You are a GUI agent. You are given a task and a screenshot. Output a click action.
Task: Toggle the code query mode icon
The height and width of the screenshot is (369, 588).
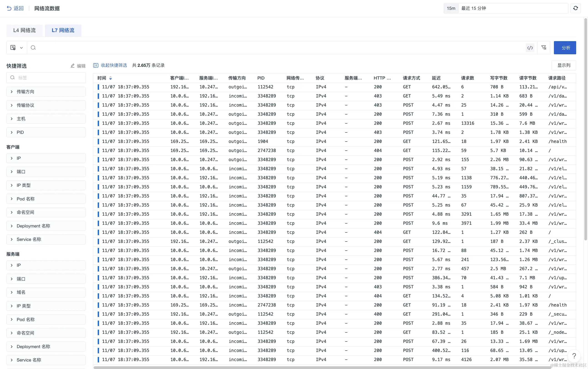coord(530,48)
